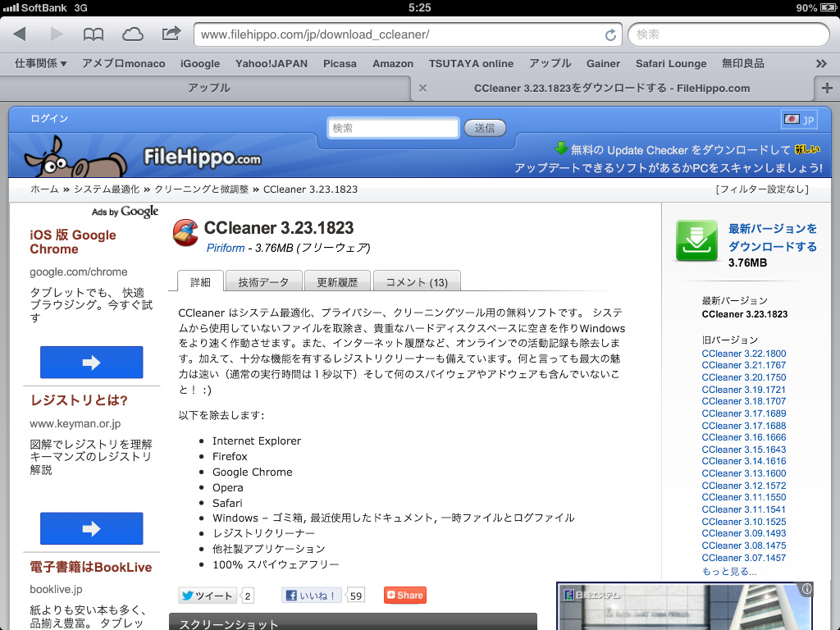Open the 更新履歴 tab
Screen dimensions: 840x630
click(337, 282)
